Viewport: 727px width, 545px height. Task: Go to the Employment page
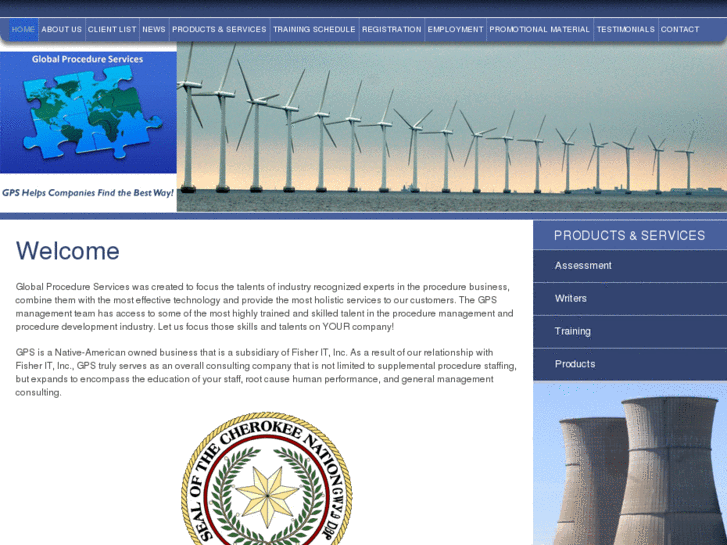(x=455, y=29)
